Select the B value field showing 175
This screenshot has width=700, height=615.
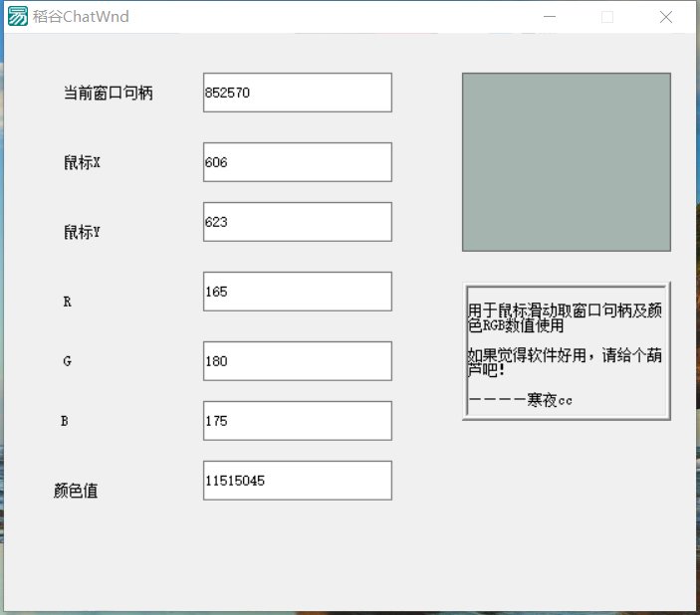[x=297, y=421]
